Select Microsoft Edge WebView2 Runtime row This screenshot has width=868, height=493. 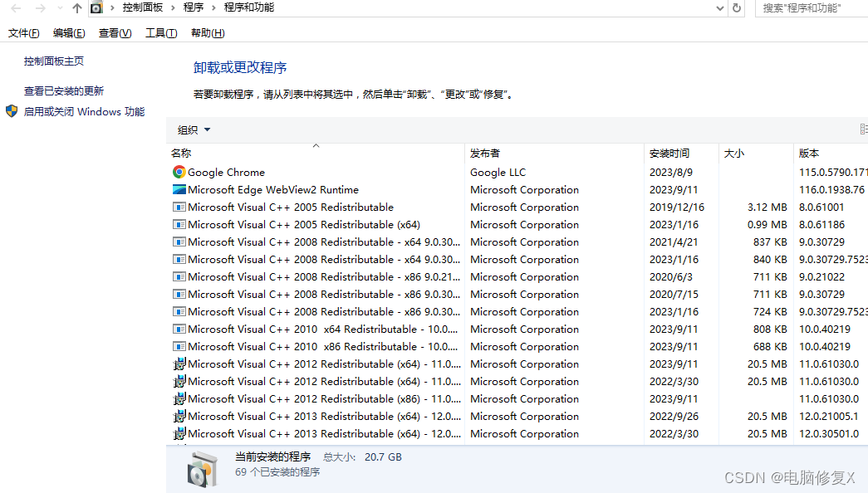[x=517, y=190]
